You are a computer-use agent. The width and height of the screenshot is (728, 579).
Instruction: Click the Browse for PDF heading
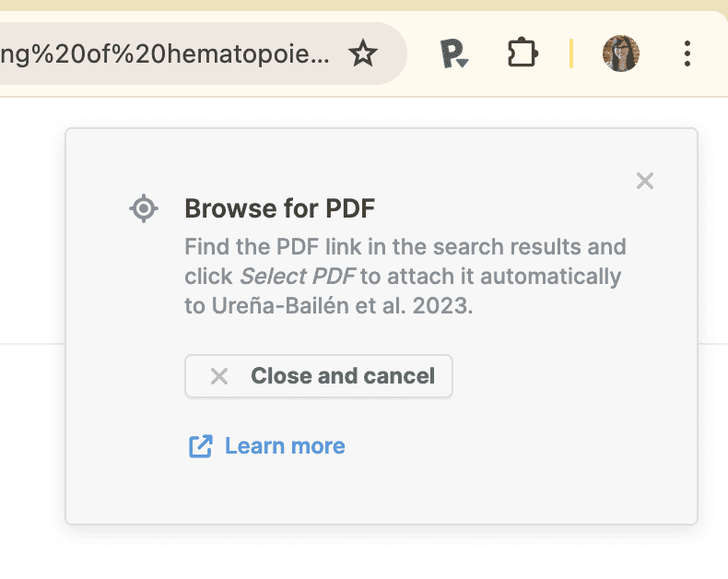280,208
